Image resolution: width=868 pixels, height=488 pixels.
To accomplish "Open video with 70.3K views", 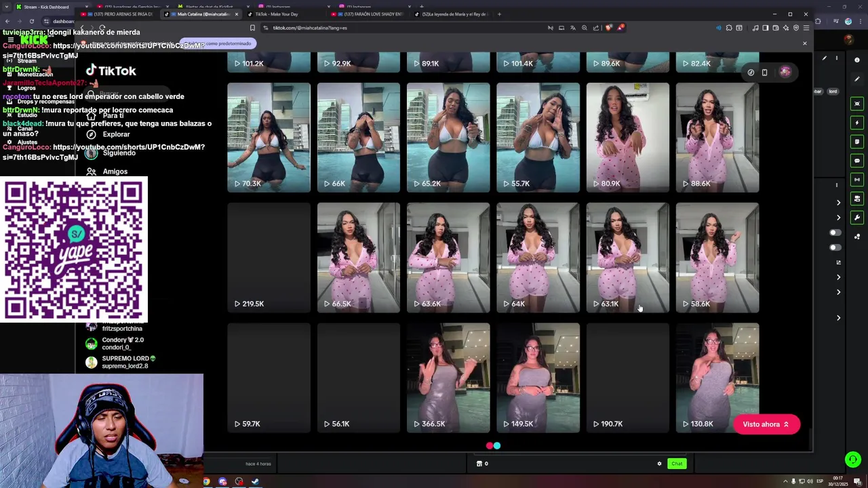I will pos(269,138).
